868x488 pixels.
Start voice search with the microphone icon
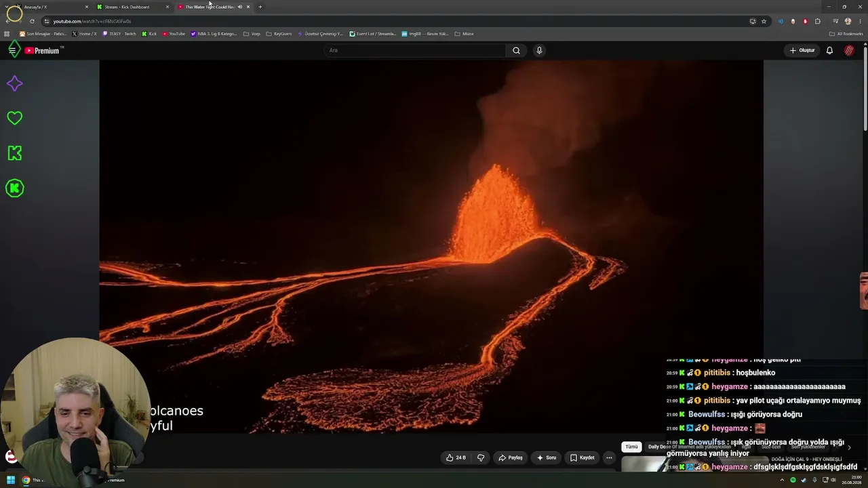[539, 50]
